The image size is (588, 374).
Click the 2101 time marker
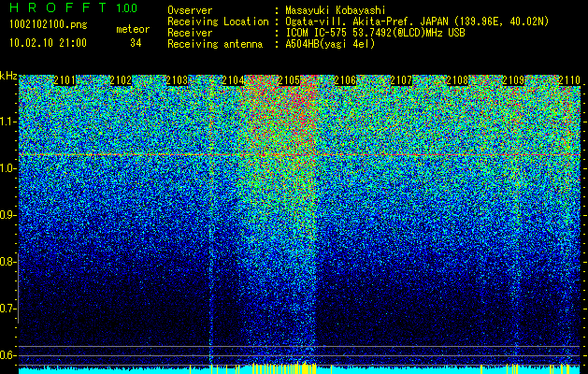(65, 80)
